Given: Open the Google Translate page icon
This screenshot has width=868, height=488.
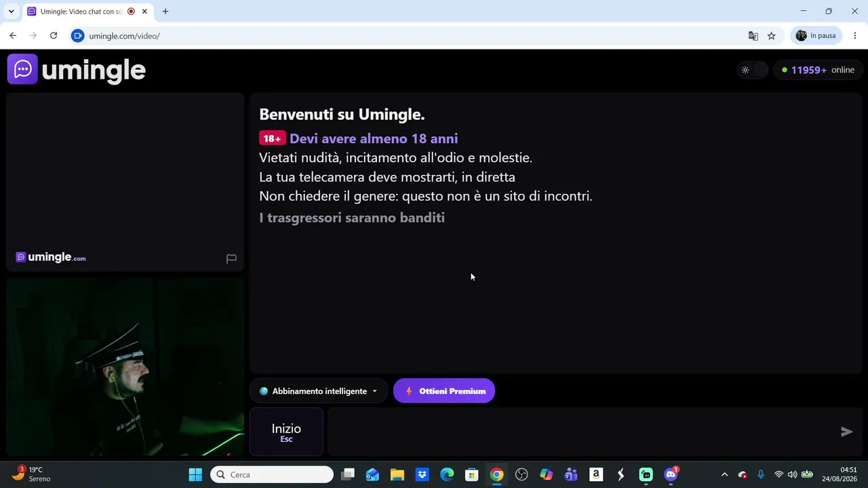Looking at the screenshot, I should click(753, 36).
